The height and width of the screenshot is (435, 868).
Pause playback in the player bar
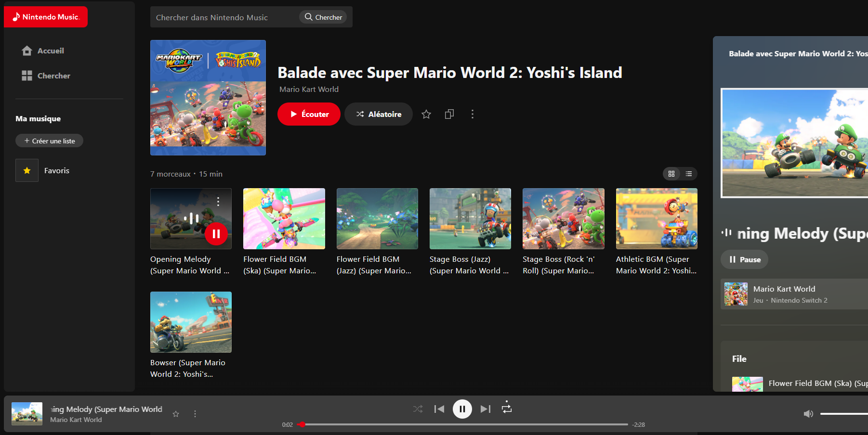(462, 409)
